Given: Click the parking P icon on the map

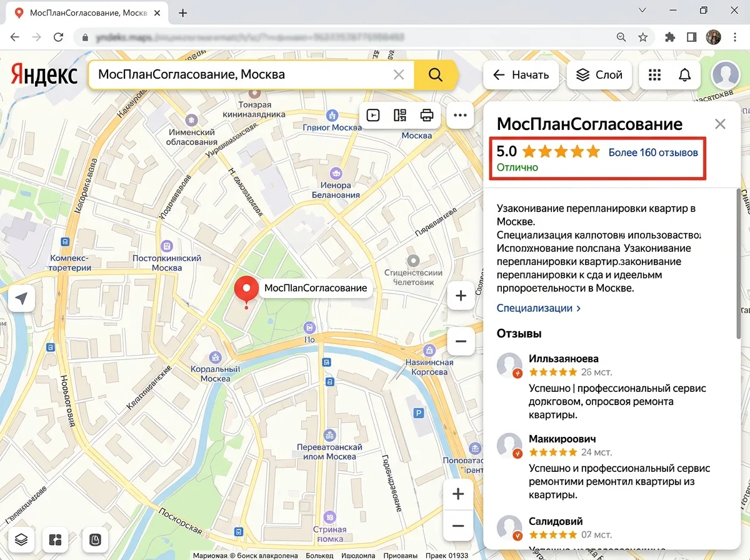Looking at the screenshot, I should [x=419, y=412].
